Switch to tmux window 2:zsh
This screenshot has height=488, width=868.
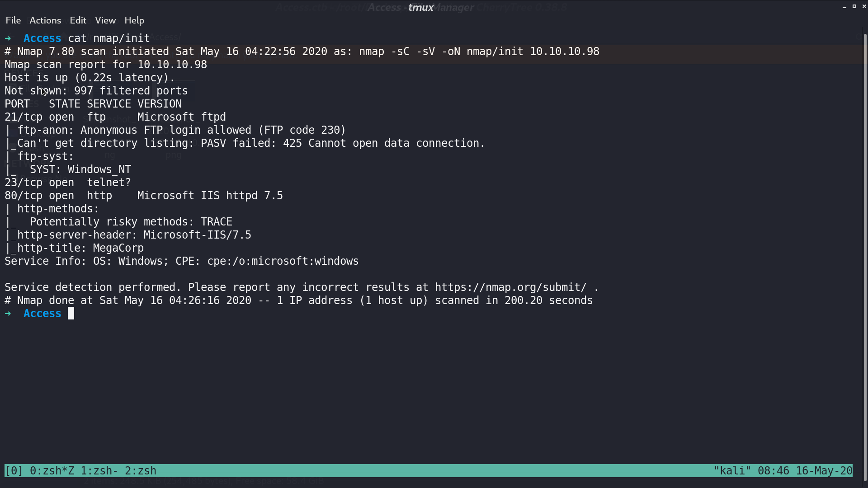(x=141, y=471)
